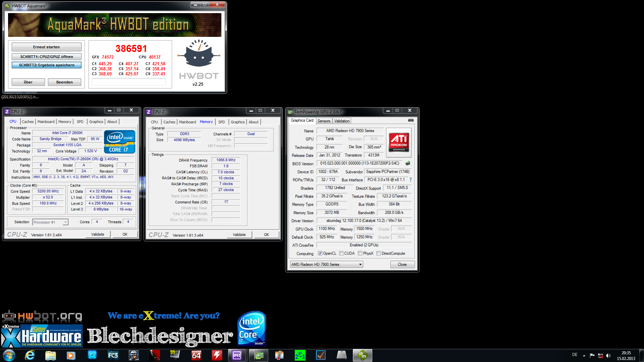Click the Aquamark total score 386591
This screenshot has width=644, height=362.
(x=131, y=49)
